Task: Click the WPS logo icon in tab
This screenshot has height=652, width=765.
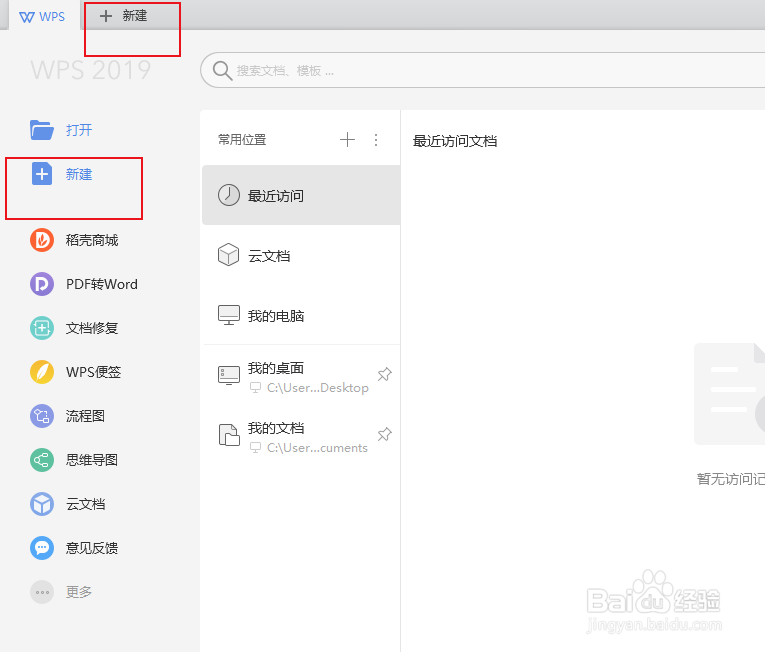Action: point(27,17)
